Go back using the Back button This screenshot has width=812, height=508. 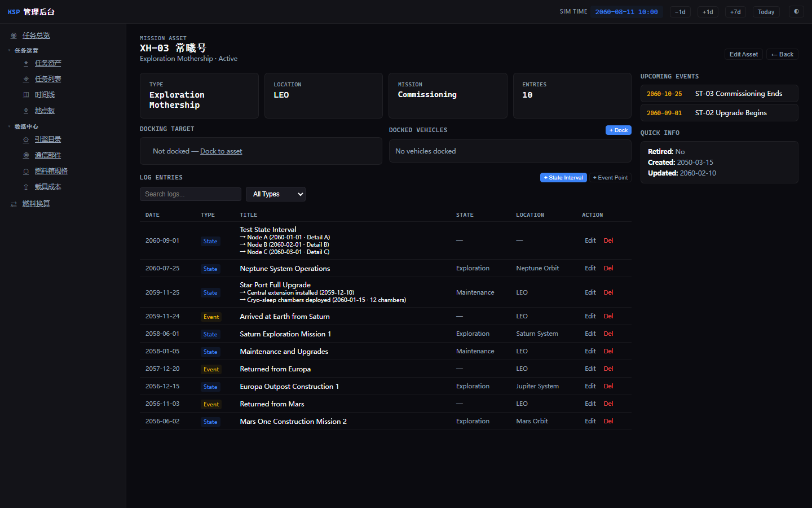point(782,54)
